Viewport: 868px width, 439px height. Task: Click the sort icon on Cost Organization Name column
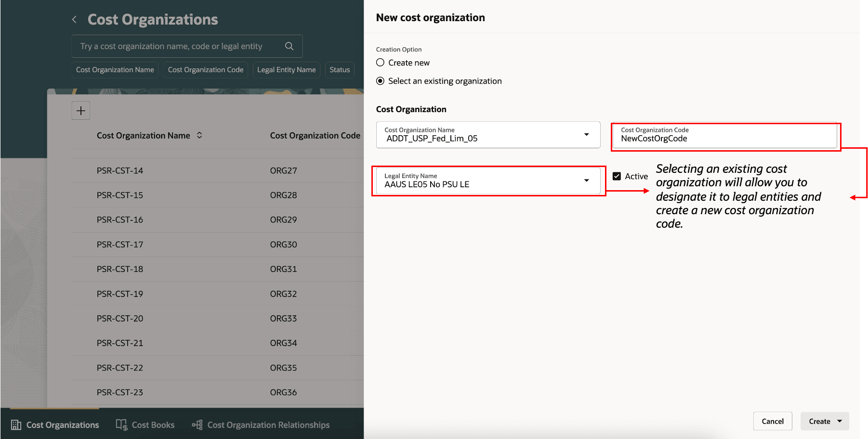(x=199, y=135)
